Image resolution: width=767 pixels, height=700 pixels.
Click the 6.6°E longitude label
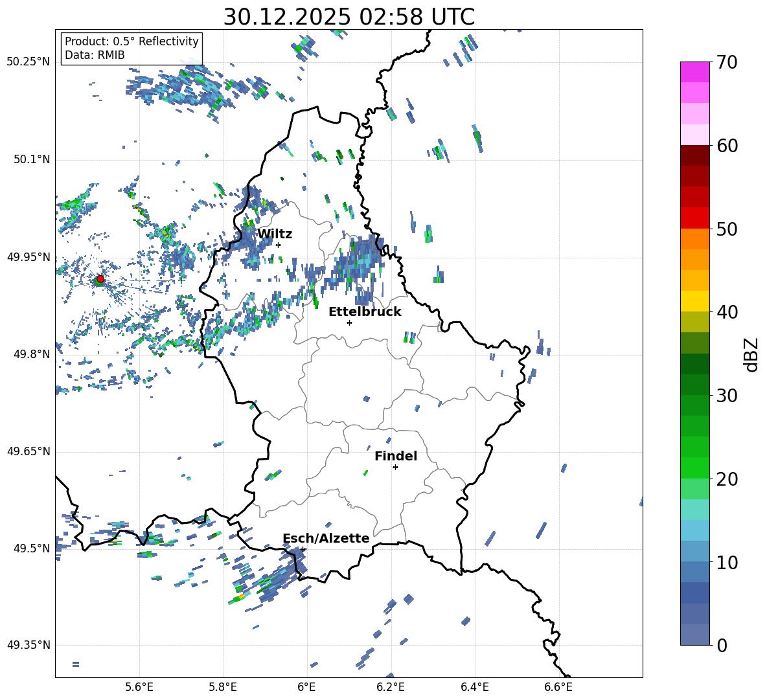click(558, 687)
